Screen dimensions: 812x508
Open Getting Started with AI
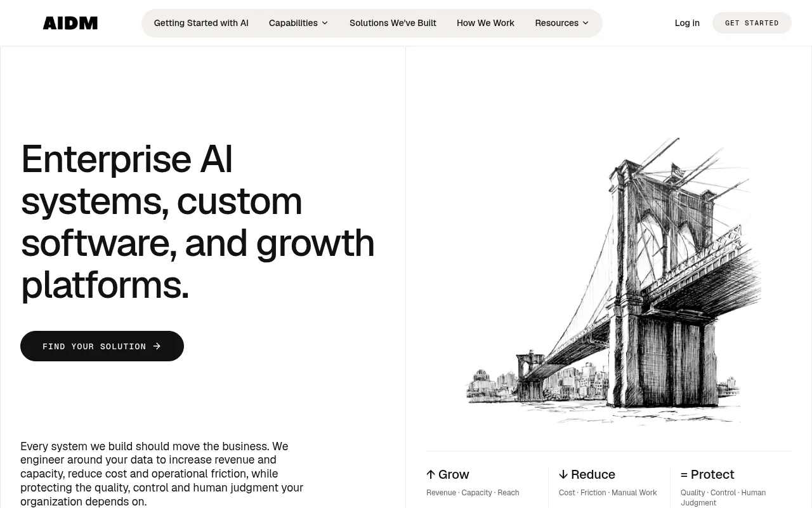pos(201,23)
